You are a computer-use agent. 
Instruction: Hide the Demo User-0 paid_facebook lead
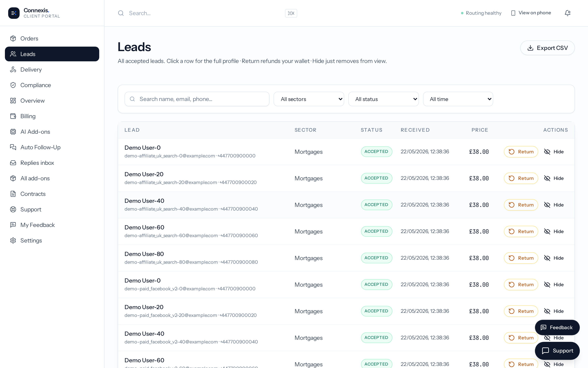pos(554,285)
